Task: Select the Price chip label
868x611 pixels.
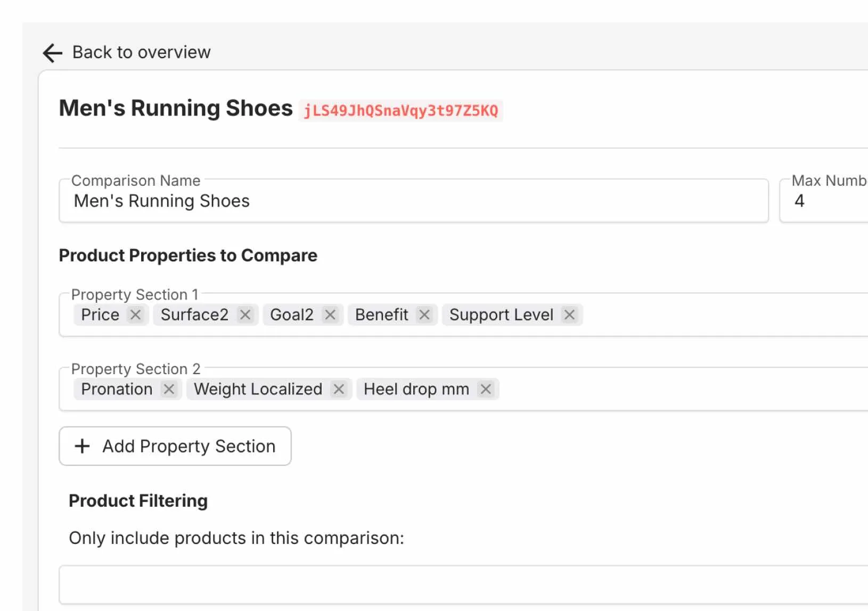Action: (x=100, y=315)
